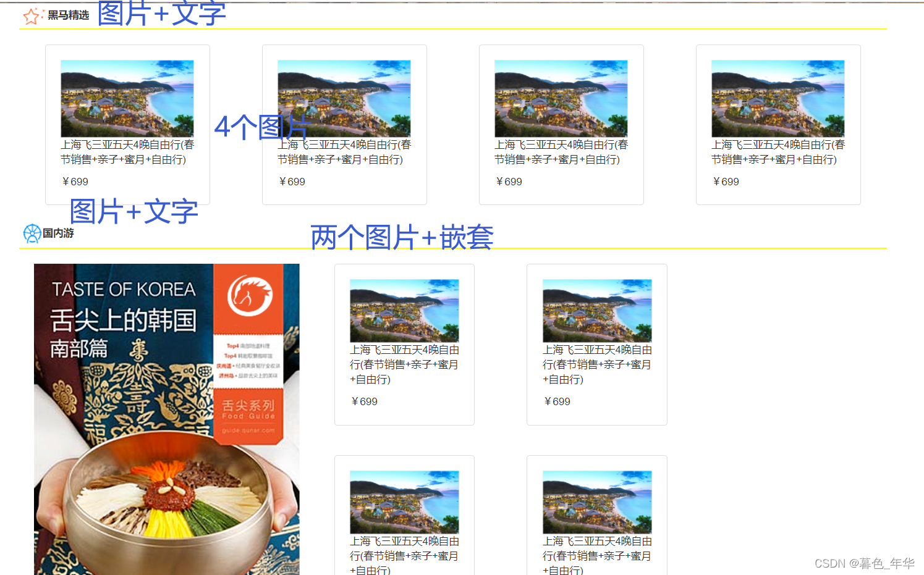Screen dimensions: 924x575
Task: Click the ¥699 price on third 黑马精选 card
Action: click(509, 182)
